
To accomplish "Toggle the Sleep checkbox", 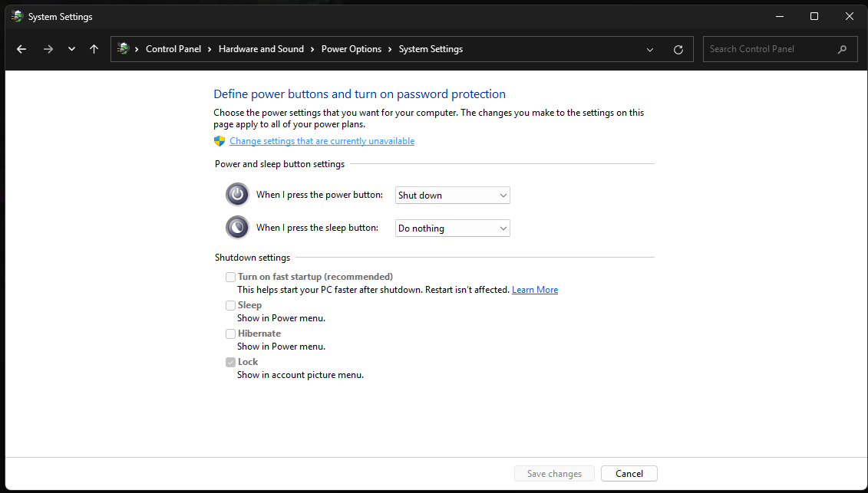I will (x=230, y=305).
